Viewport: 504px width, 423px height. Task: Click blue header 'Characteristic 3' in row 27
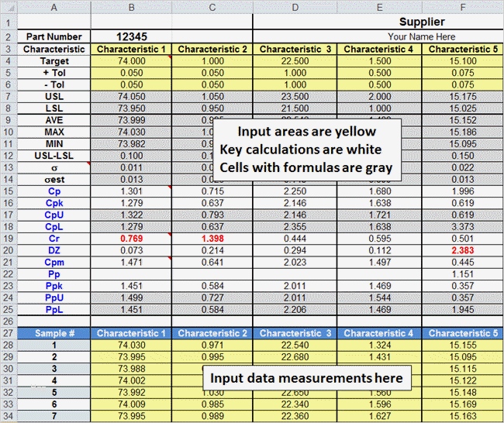tap(295, 333)
